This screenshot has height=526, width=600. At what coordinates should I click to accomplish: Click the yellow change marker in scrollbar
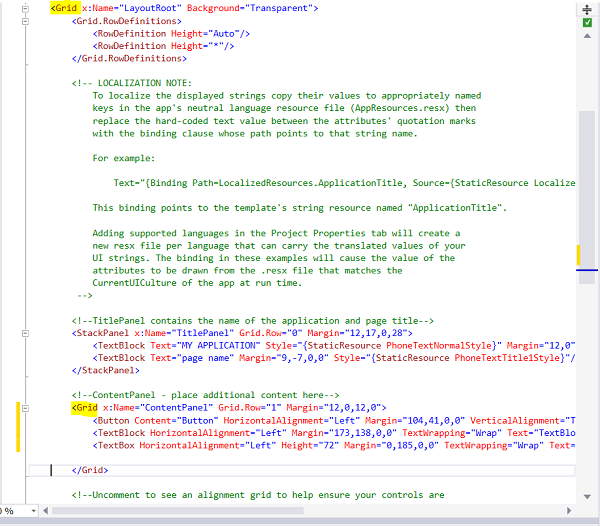579,255
